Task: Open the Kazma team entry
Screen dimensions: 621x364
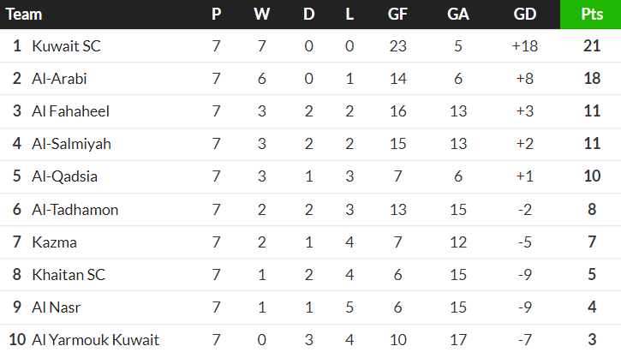Action: (54, 242)
